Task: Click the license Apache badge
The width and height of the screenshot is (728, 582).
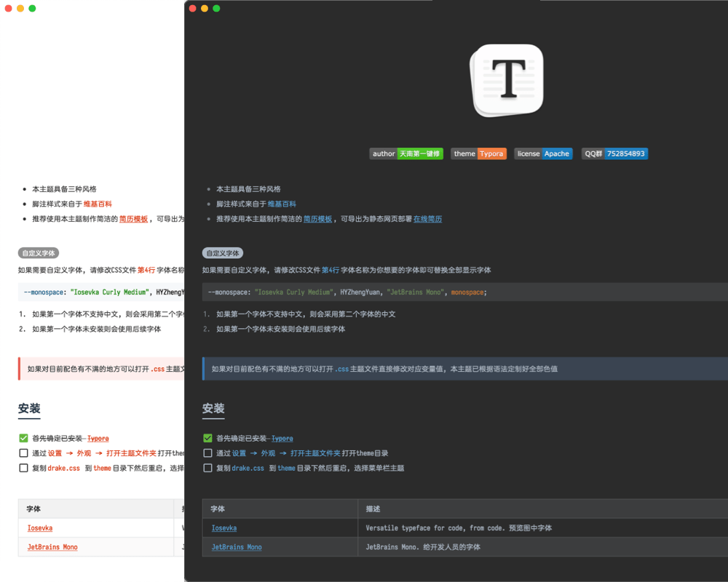Action: [x=543, y=154]
